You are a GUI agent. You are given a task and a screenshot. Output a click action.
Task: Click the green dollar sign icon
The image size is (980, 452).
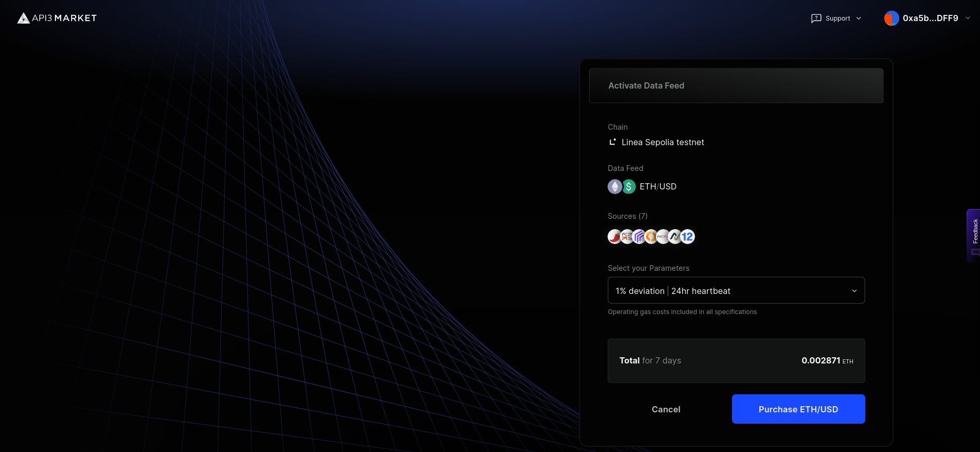tap(629, 186)
